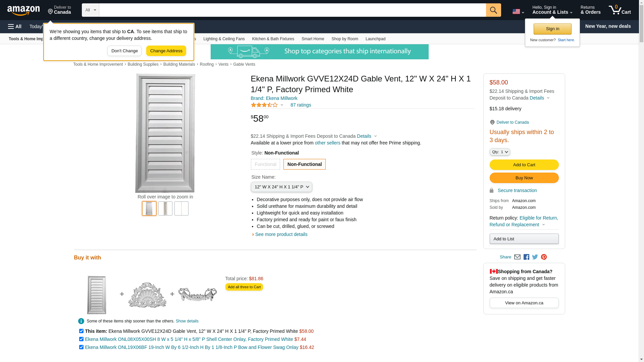Uncheck the Shell Center Onlay checkbox

click(81, 339)
